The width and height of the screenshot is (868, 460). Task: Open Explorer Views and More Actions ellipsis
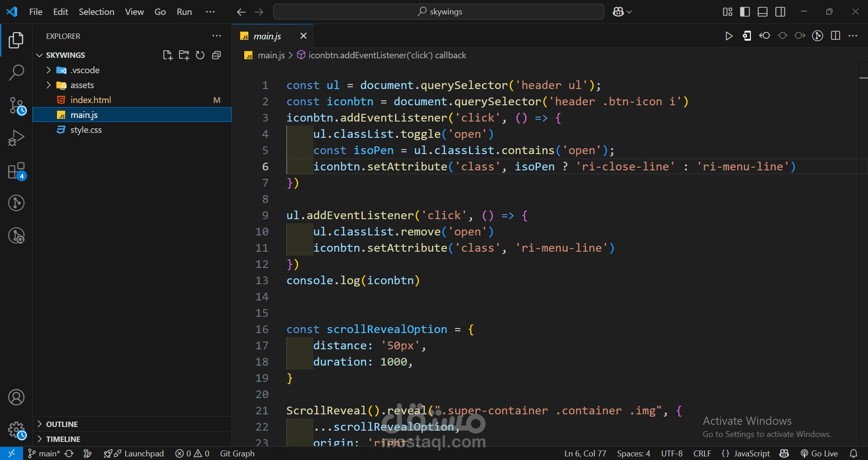tap(217, 36)
